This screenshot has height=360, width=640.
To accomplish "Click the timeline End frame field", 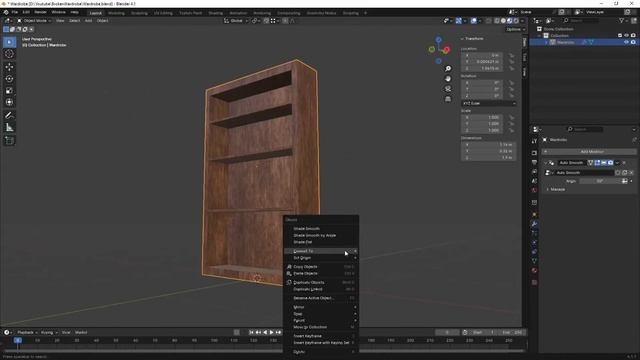I will coord(512,332).
